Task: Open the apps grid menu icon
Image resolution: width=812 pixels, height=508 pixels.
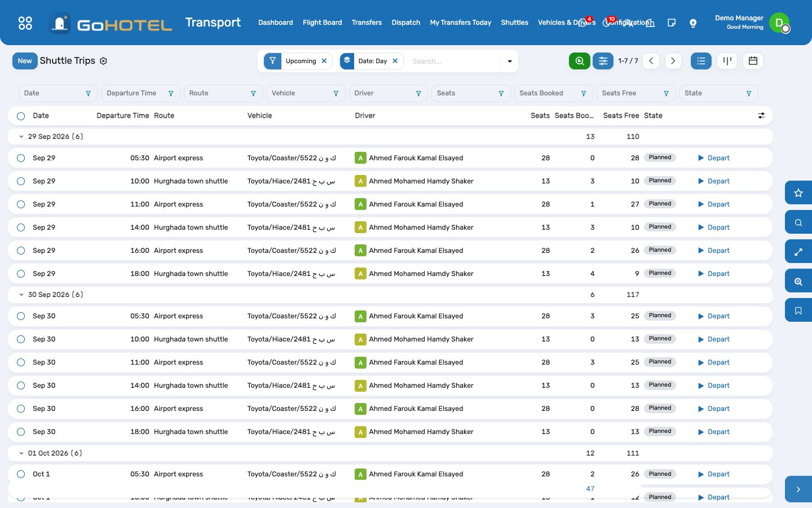Action: click(25, 23)
